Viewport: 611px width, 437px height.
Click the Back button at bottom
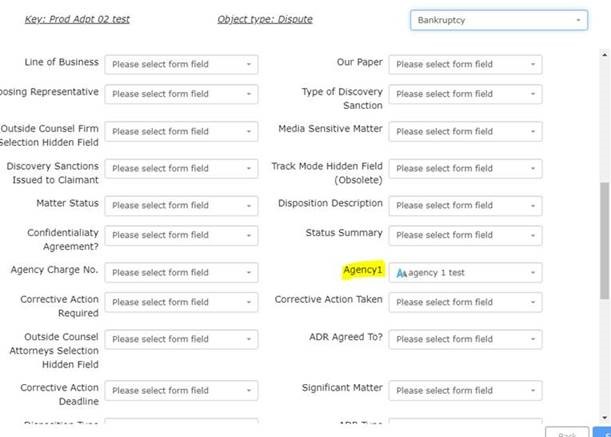[x=566, y=433]
